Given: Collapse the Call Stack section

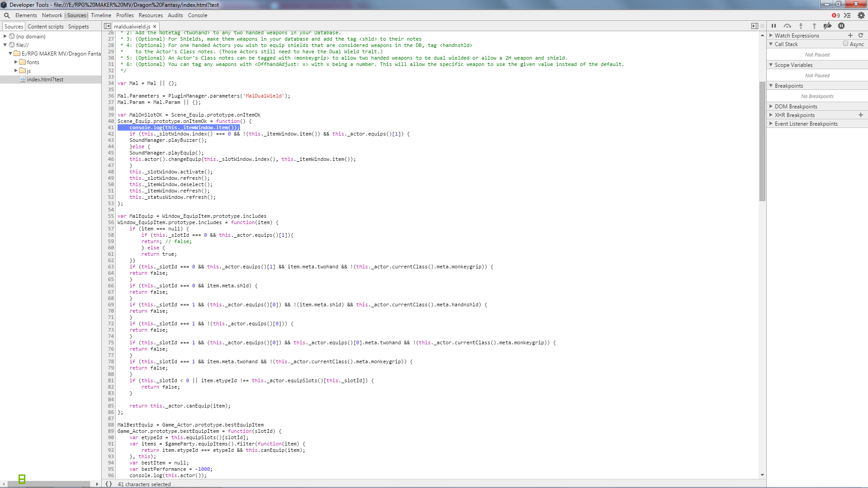Looking at the screenshot, I should [771, 44].
